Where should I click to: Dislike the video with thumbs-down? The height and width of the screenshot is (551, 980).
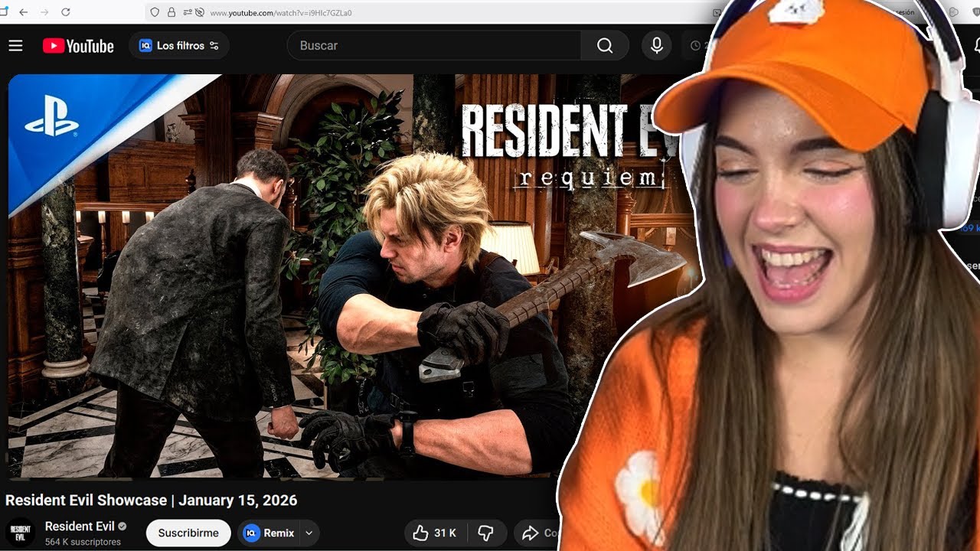point(486,533)
